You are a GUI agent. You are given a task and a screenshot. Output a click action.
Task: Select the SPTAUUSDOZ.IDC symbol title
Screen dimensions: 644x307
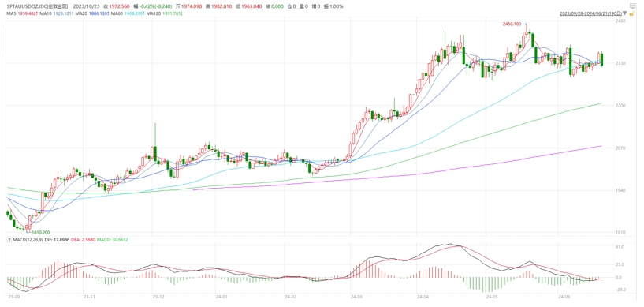[x=37, y=6]
